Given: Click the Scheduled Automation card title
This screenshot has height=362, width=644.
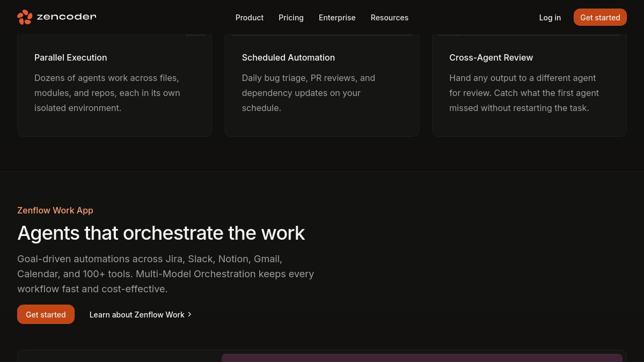Looking at the screenshot, I should click(288, 57).
